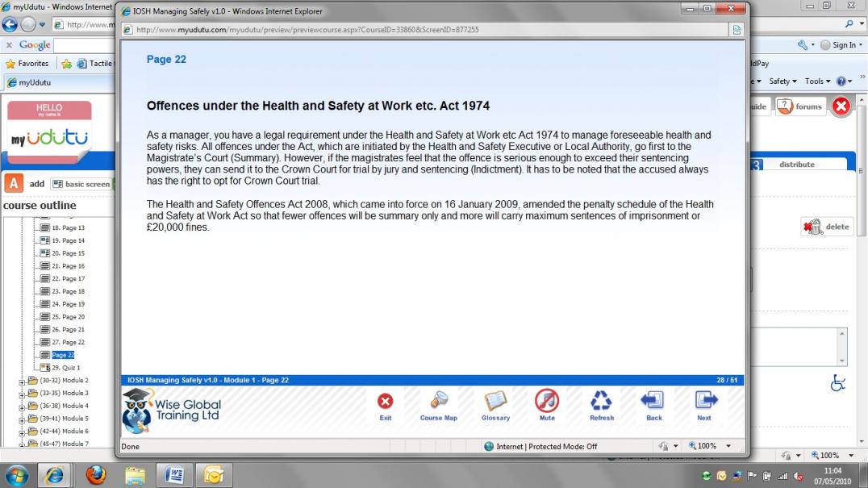Screen dimensions: 868x488
Task: Click the Page 22 heading
Action: pos(166,59)
